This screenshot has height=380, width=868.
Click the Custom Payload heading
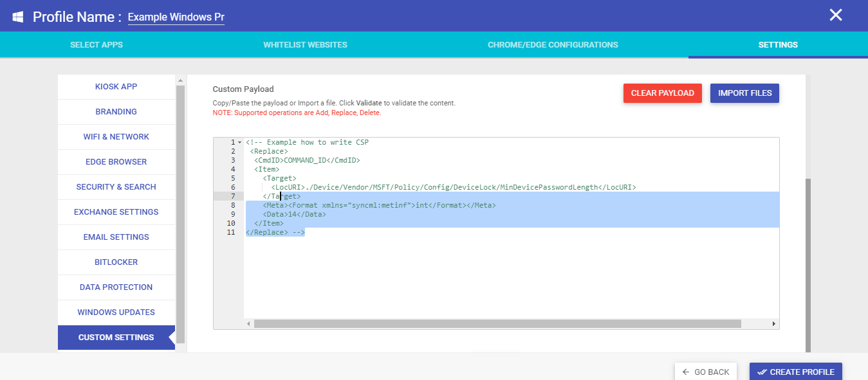tap(243, 89)
